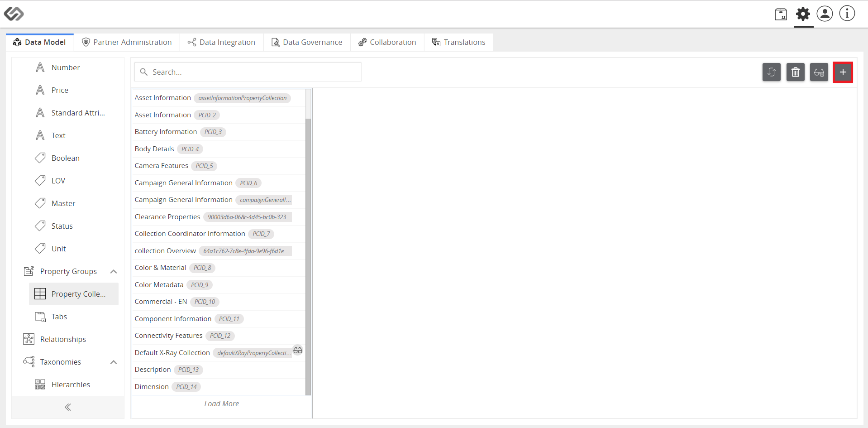Select Color & Material row
868x428 pixels.
coord(219,268)
